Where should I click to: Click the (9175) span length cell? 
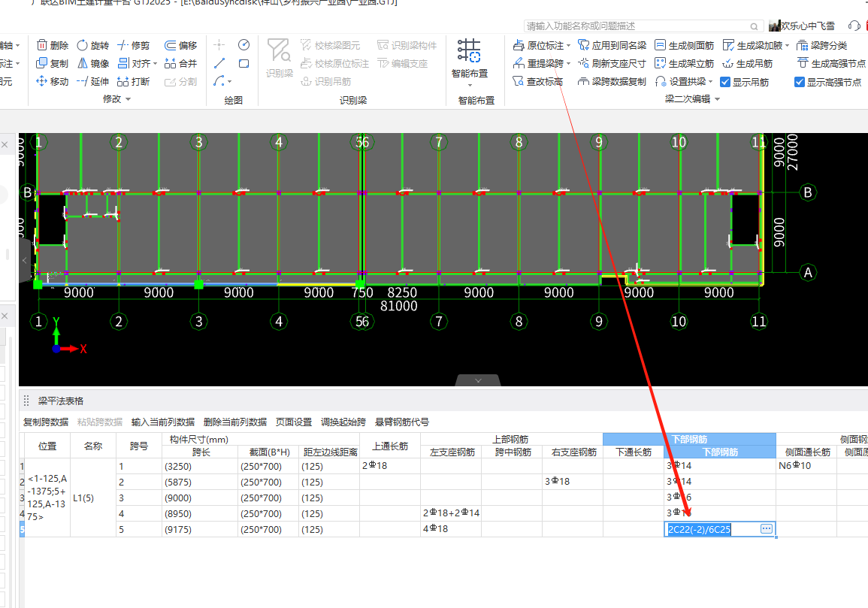tap(199, 529)
